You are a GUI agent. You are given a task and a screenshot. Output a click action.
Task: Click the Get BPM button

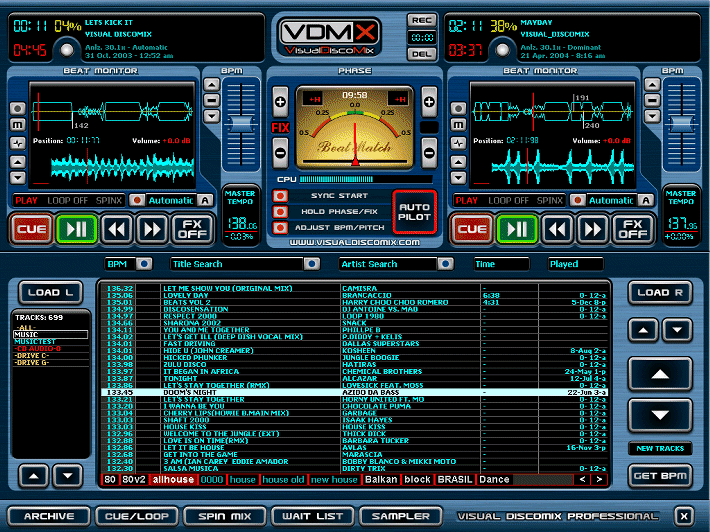(x=663, y=474)
